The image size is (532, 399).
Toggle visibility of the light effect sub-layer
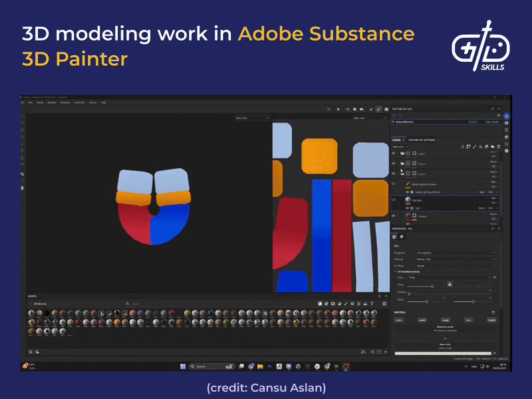click(x=408, y=208)
